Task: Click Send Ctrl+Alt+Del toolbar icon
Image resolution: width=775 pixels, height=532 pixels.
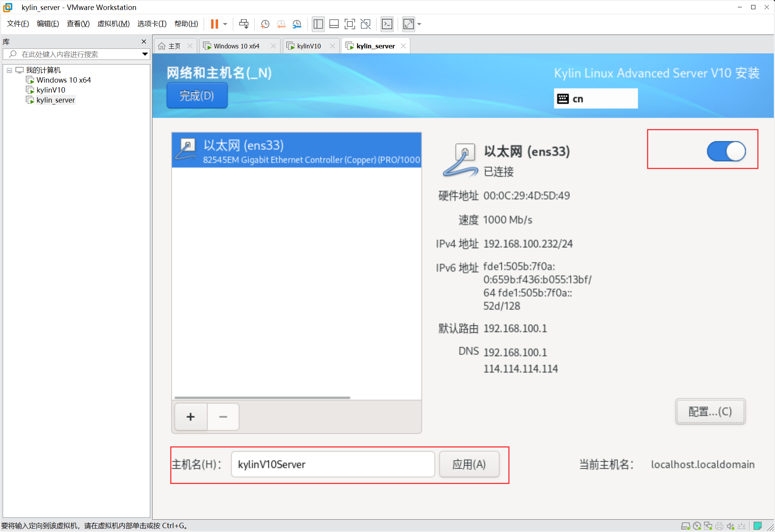Action: (244, 24)
